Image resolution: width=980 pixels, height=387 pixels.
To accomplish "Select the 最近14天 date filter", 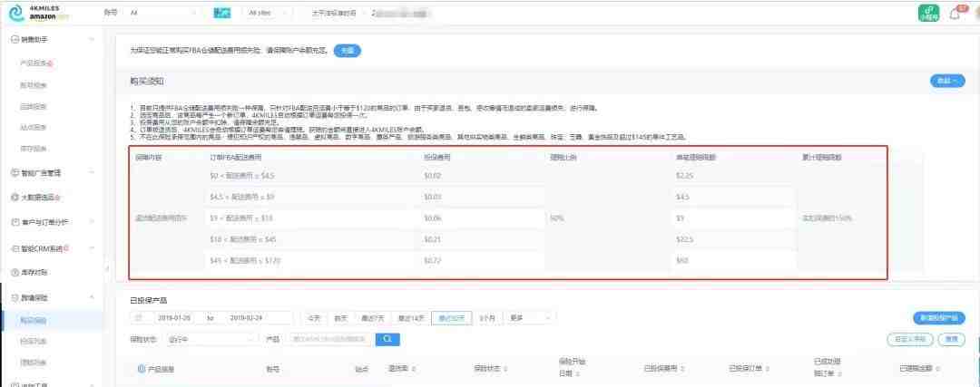I will point(413,318).
